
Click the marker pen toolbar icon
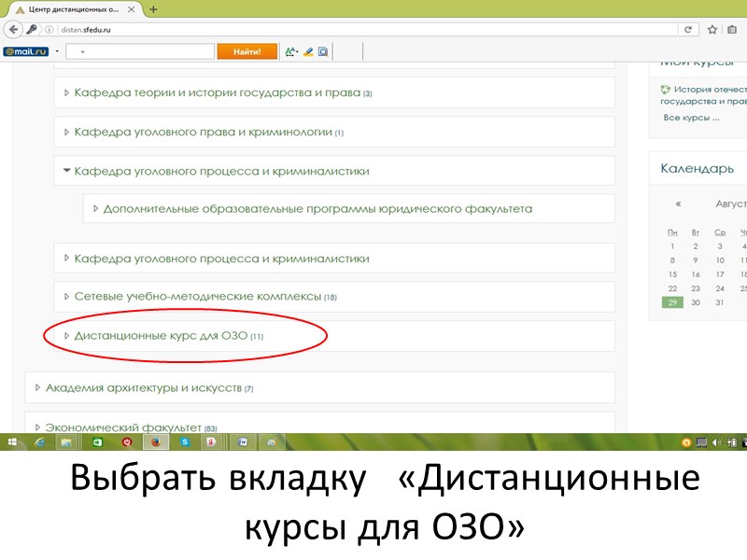click(x=308, y=51)
